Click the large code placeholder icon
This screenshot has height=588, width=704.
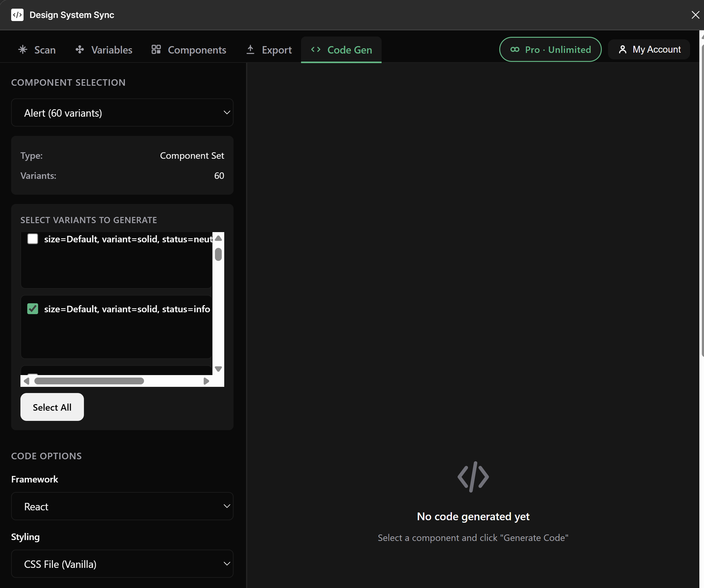pos(473,477)
